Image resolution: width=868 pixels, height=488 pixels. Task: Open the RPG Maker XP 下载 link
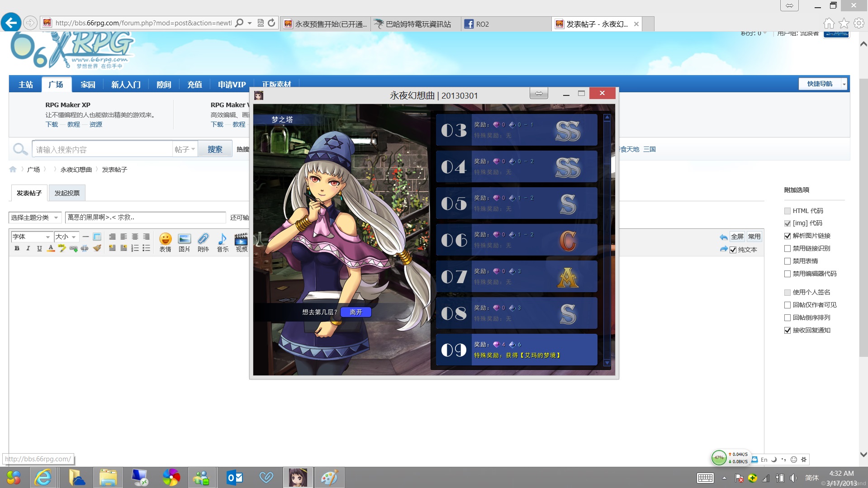(x=52, y=124)
